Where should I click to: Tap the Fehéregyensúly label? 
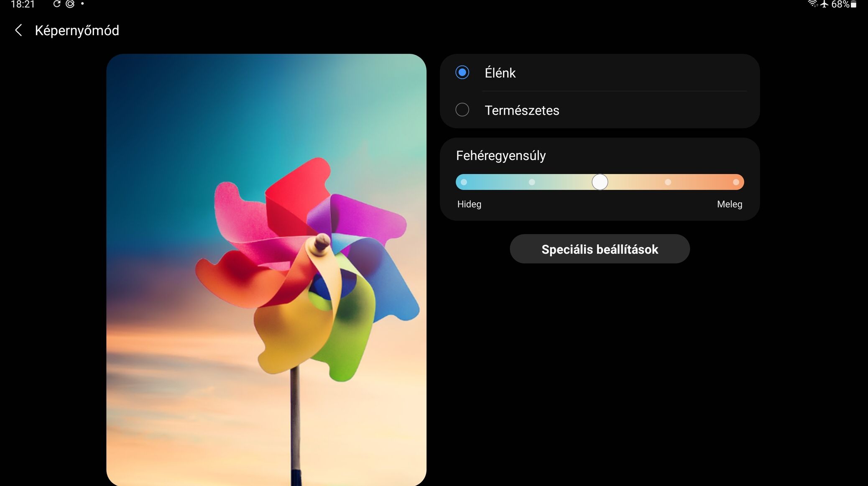(501, 156)
